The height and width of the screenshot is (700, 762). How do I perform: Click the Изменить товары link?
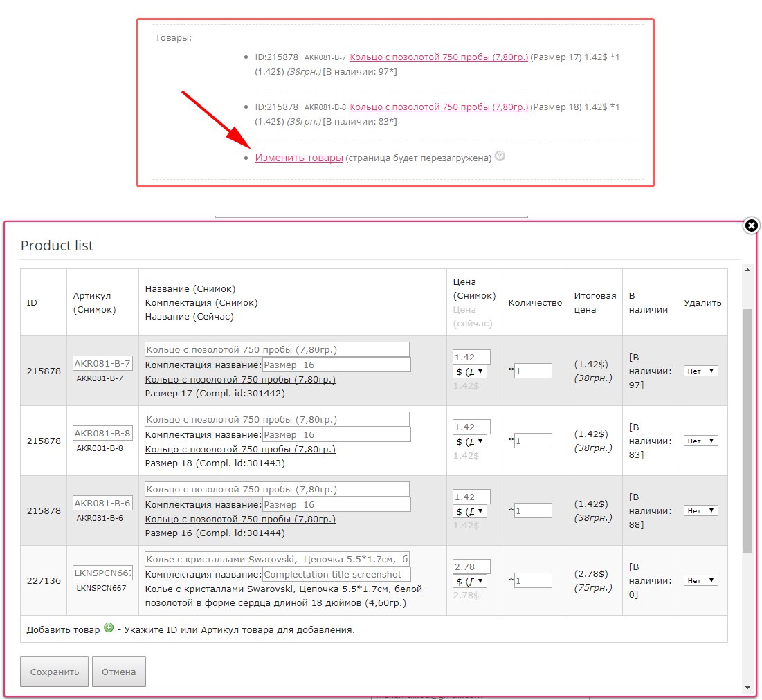(x=299, y=158)
